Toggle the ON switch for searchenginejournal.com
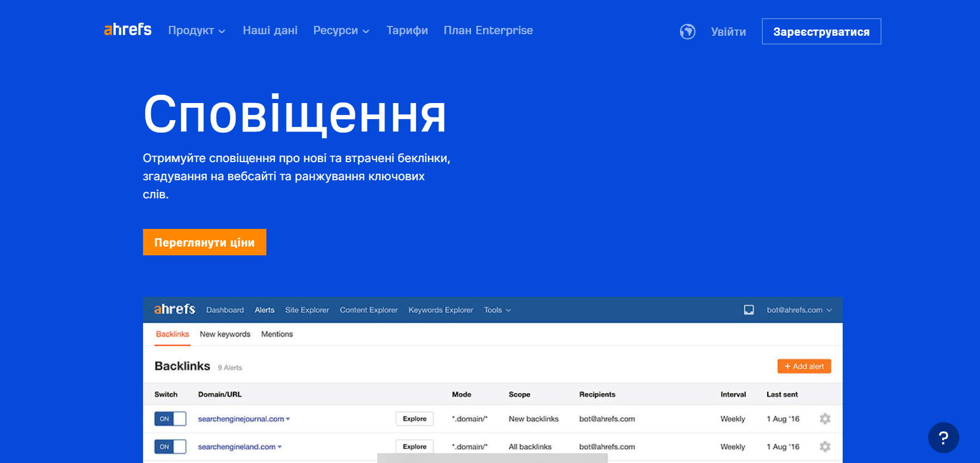The width and height of the screenshot is (980, 463). click(170, 418)
